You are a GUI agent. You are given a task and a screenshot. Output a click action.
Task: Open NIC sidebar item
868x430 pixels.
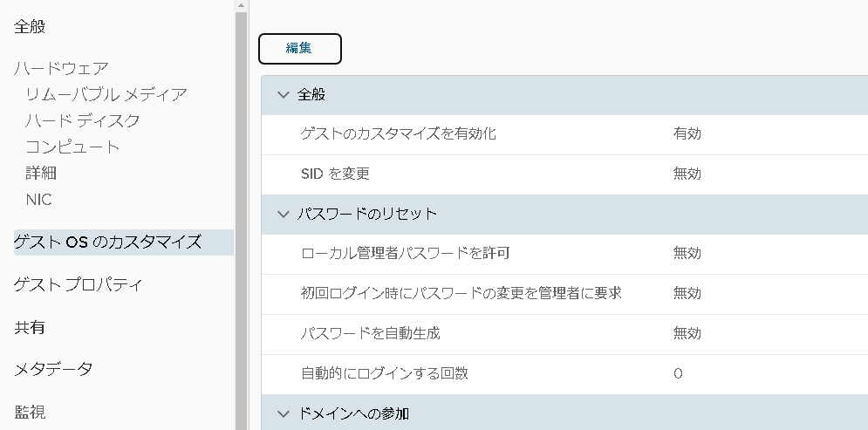click(x=38, y=199)
